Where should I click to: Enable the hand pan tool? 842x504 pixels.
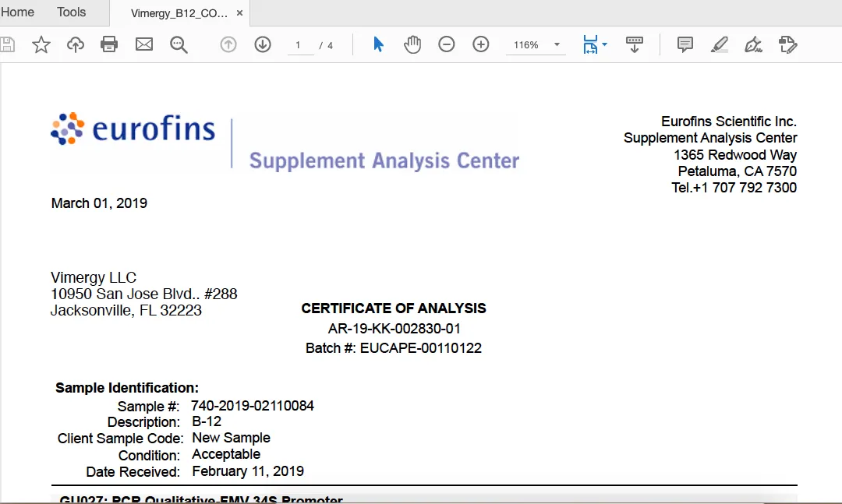point(412,45)
